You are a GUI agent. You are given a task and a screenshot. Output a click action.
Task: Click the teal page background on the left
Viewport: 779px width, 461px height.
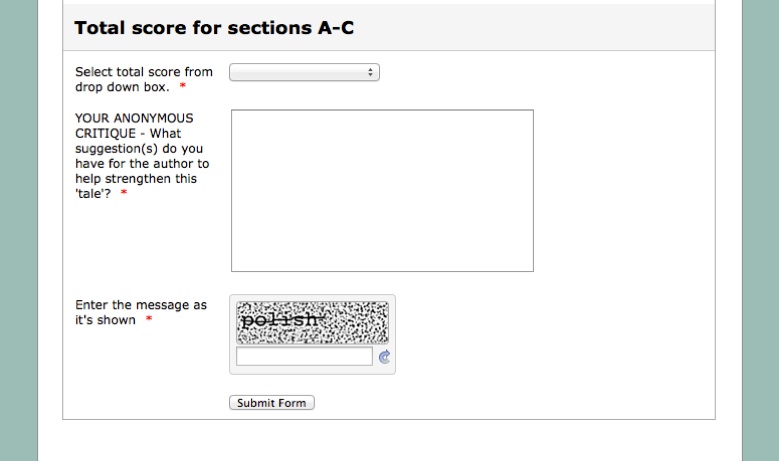tap(18, 230)
